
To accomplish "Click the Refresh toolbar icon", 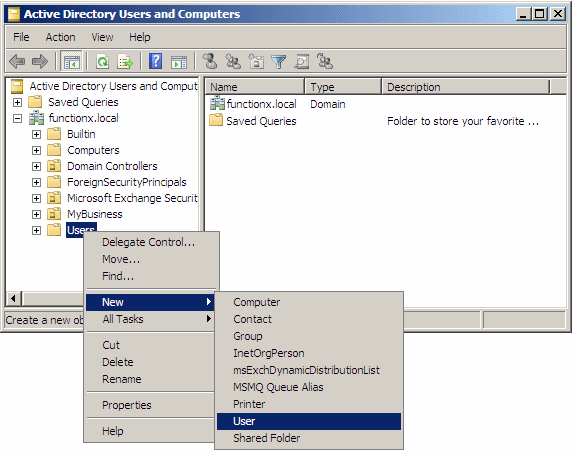I will pyautogui.click(x=102, y=61).
